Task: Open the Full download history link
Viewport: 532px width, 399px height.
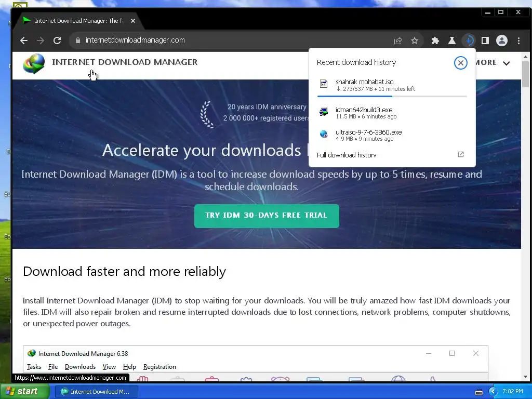Action: click(347, 155)
